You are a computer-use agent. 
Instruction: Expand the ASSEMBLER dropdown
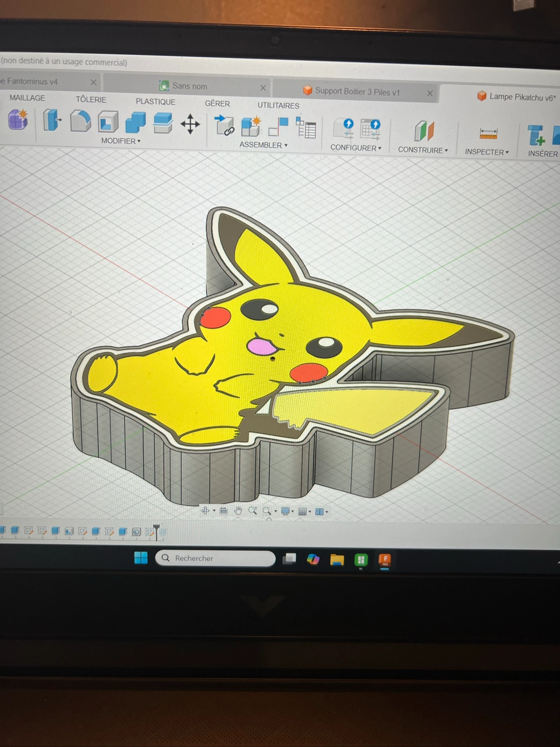(x=264, y=145)
